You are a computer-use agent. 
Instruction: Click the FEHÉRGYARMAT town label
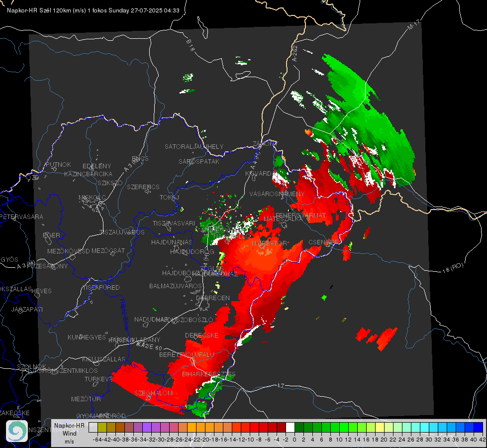[x=300, y=215]
